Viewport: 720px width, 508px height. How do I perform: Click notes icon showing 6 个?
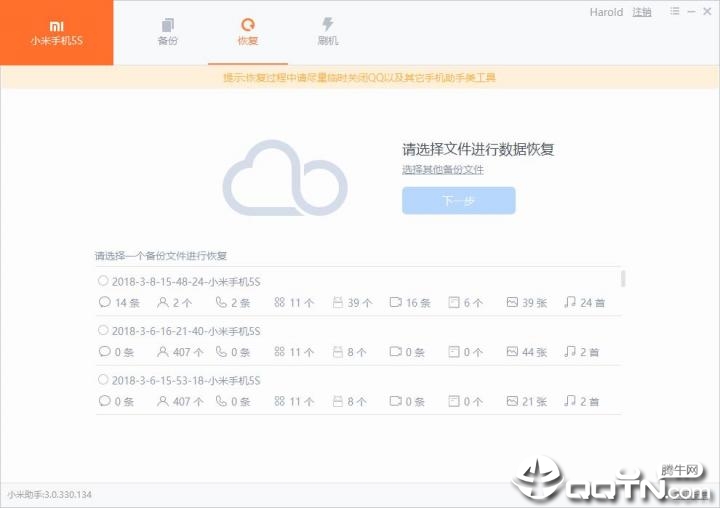click(454, 302)
